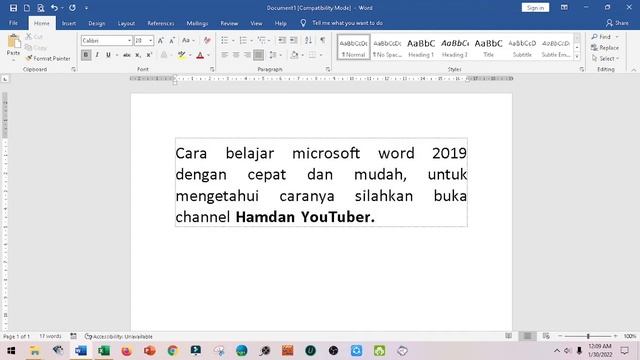Launch PowerPoint from the taskbar
This screenshot has height=360, width=640.
149,351
